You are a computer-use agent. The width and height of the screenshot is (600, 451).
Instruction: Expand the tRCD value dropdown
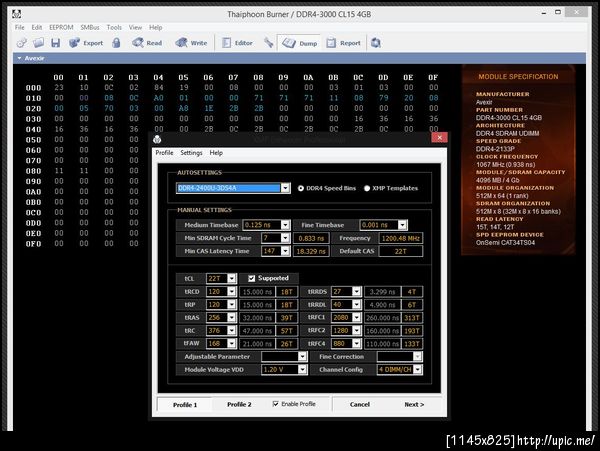tap(232, 291)
